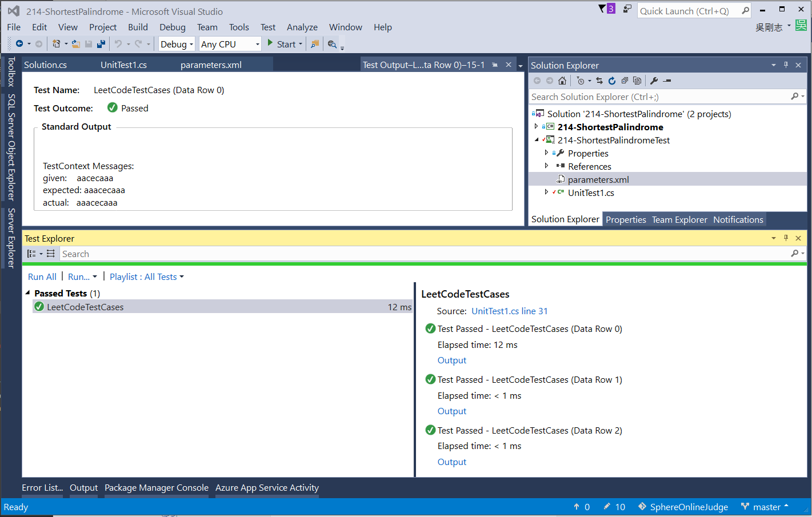Click the Navigate Backward arrow icon

(19, 44)
